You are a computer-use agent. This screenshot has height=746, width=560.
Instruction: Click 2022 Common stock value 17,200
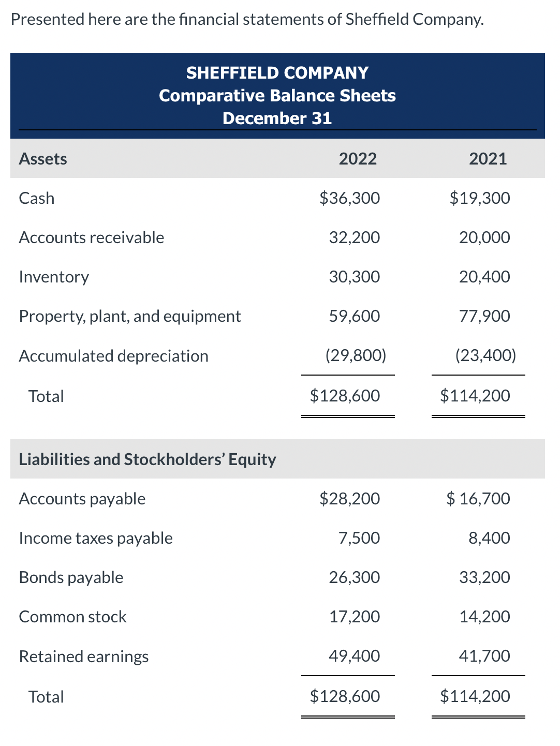[355, 617]
